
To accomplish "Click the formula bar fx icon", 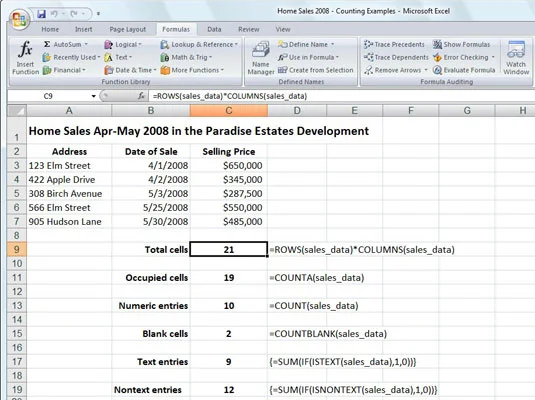I will coord(141,96).
